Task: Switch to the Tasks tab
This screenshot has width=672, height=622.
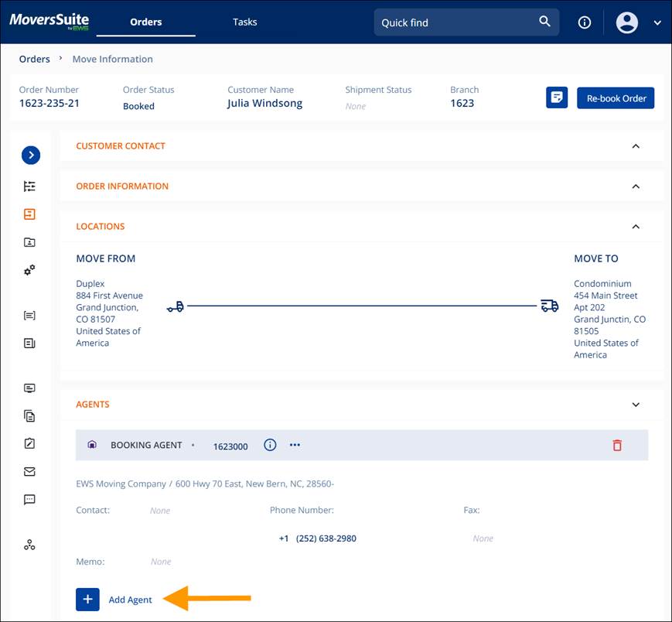Action: click(x=244, y=22)
